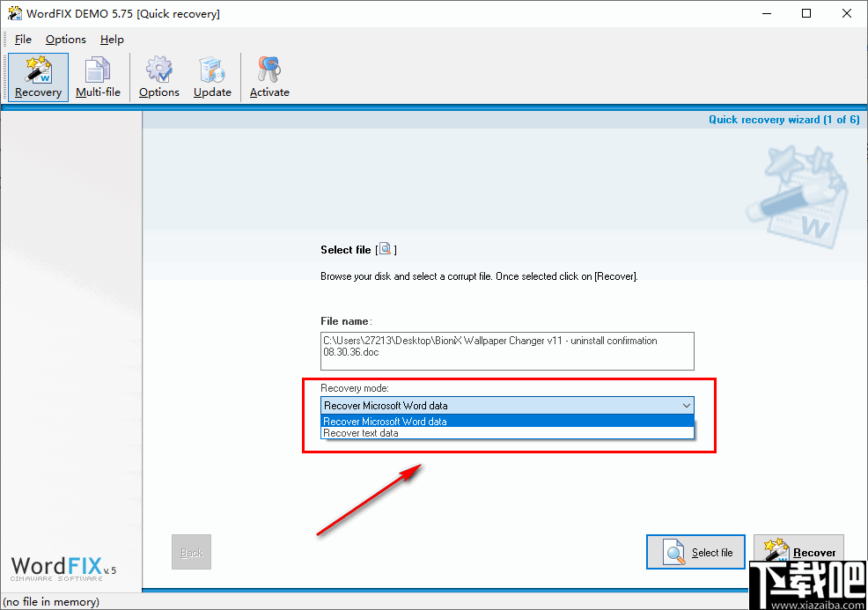
Task: Select the Recovery toolbar icon
Action: pyautogui.click(x=38, y=77)
